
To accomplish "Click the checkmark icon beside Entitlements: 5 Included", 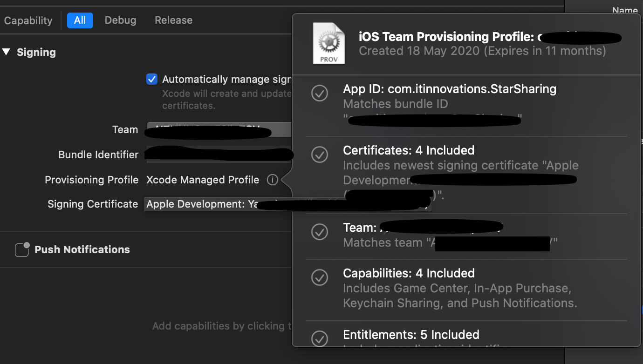I will click(x=320, y=339).
